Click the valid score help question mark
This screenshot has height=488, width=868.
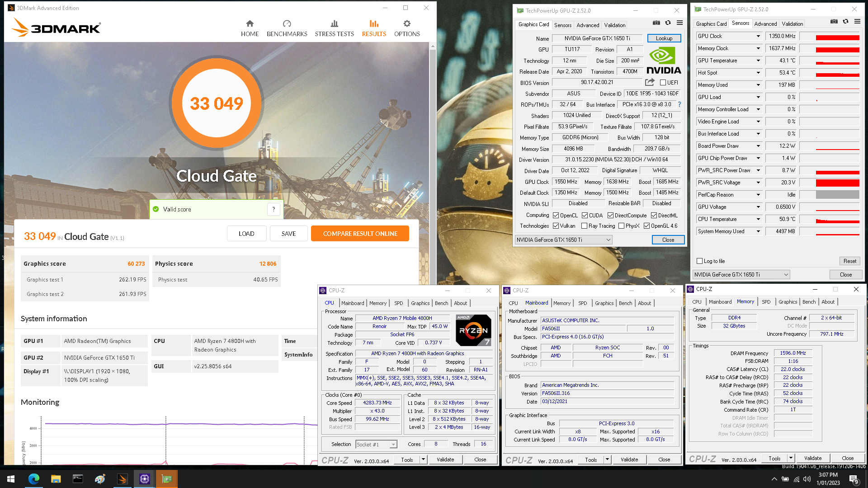pyautogui.click(x=274, y=209)
